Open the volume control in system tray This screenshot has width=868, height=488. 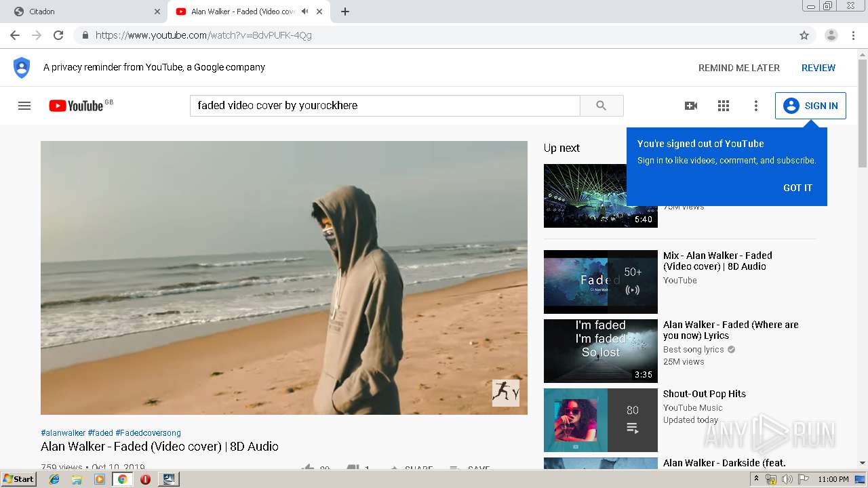[787, 479]
